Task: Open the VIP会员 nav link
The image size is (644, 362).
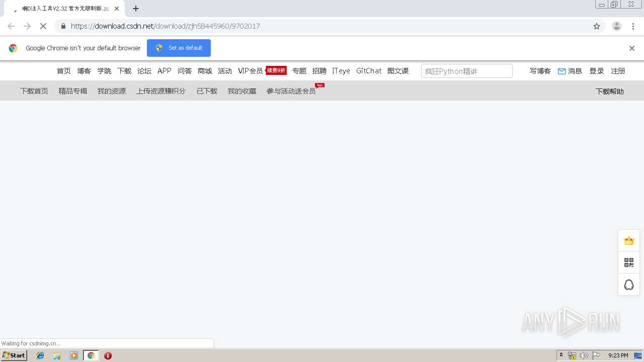Action: pos(251,71)
